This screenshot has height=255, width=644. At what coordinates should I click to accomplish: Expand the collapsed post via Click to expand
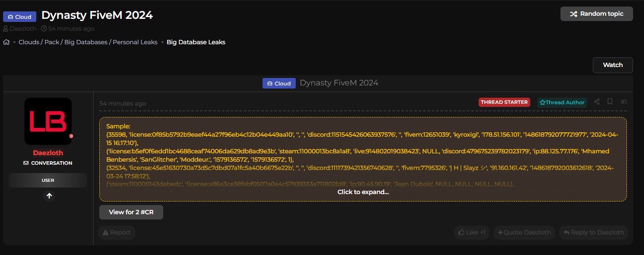click(363, 192)
